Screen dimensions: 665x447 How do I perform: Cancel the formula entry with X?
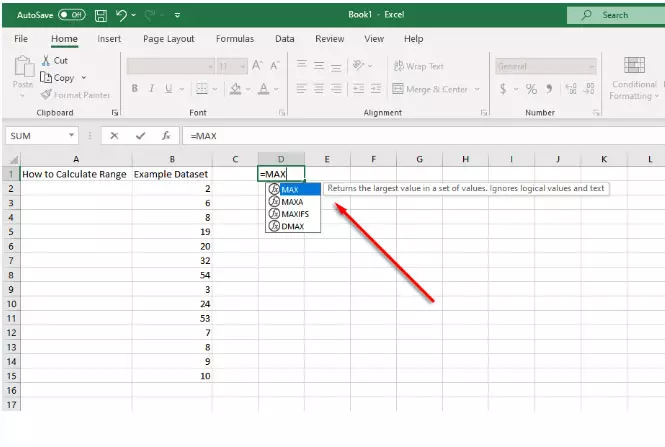(x=114, y=136)
